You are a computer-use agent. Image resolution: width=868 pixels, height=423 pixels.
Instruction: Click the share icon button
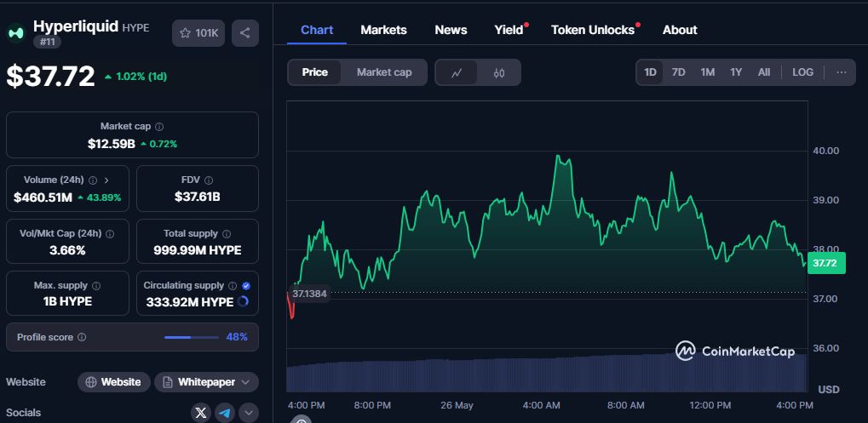pos(244,33)
